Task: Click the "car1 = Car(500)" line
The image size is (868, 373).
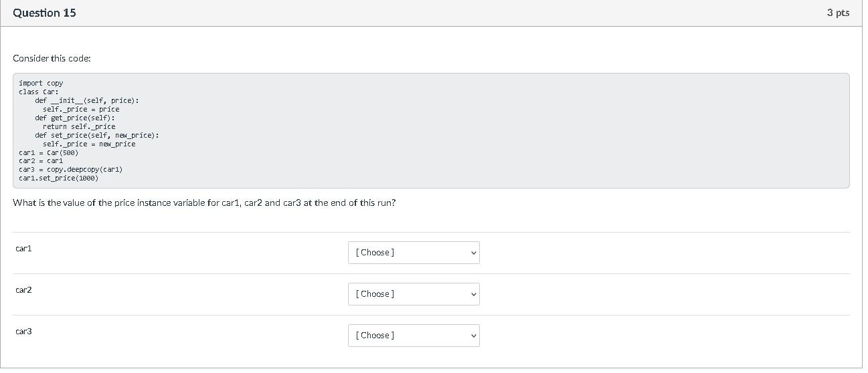Action: [x=49, y=152]
